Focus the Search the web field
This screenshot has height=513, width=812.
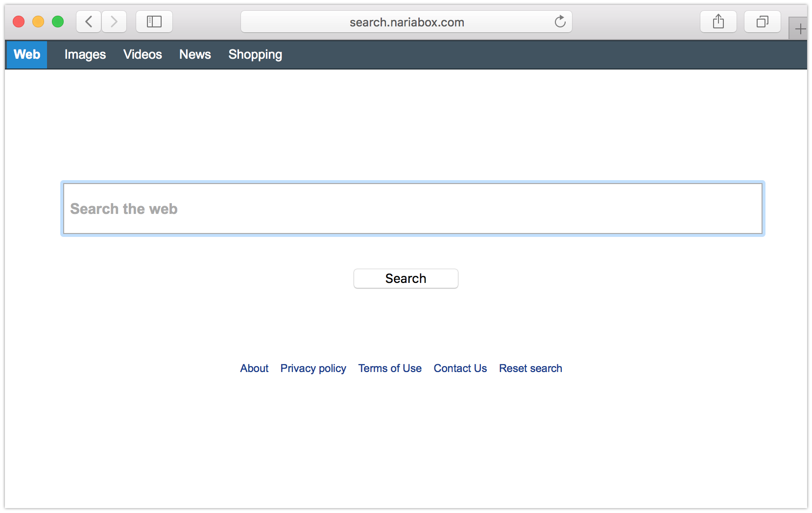[412, 209]
